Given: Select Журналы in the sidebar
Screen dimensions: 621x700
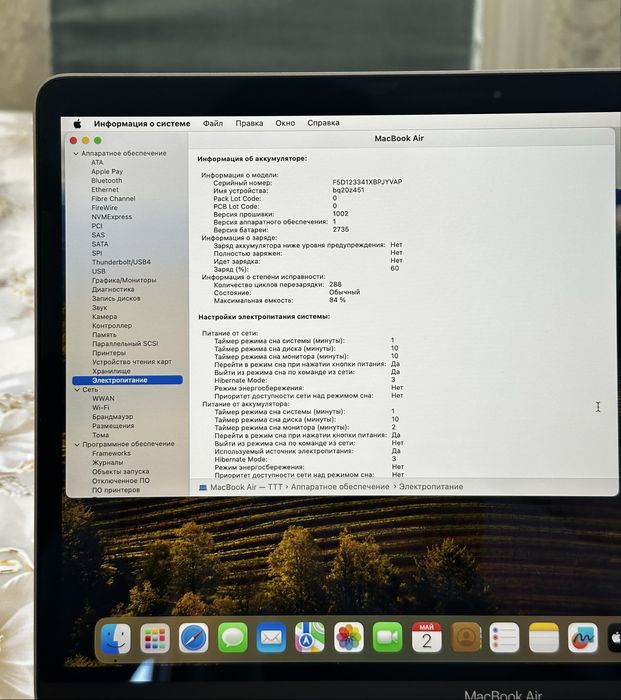Looking at the screenshot, I should tap(108, 462).
